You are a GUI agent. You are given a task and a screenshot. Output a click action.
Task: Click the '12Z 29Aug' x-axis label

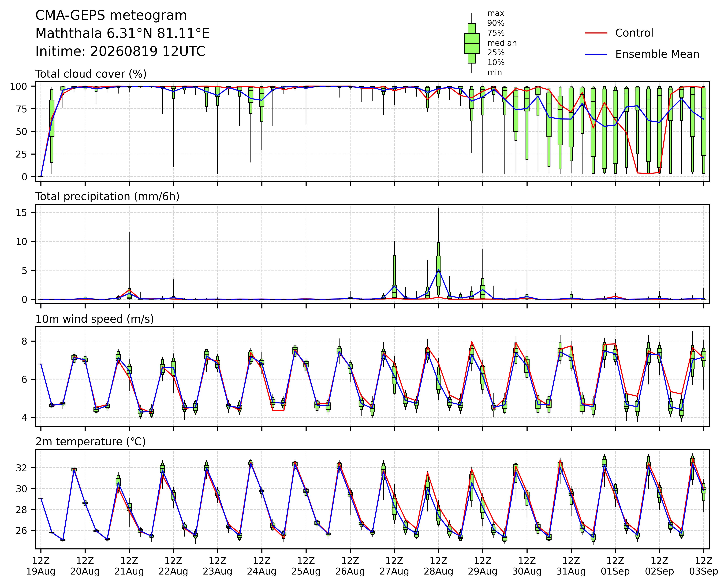[x=482, y=566]
